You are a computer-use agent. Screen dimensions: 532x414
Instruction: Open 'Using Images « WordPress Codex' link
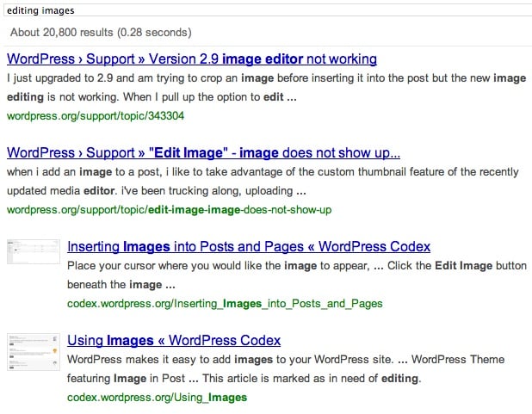point(174,341)
